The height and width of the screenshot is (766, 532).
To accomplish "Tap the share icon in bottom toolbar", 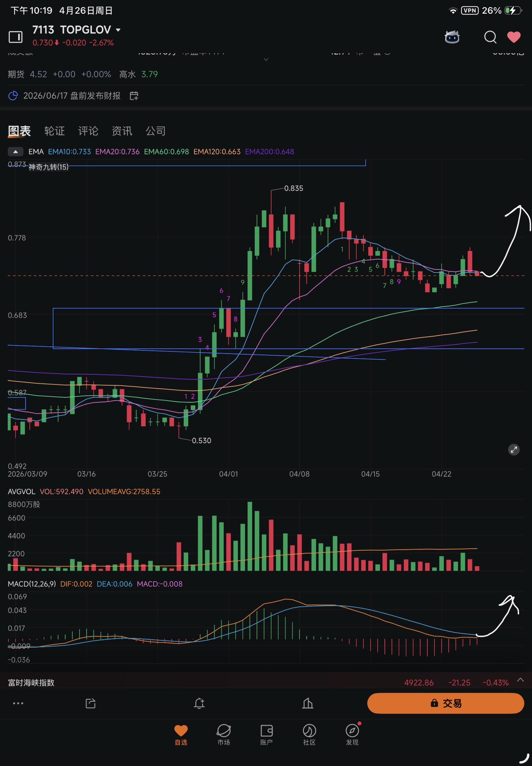I will 90,703.
